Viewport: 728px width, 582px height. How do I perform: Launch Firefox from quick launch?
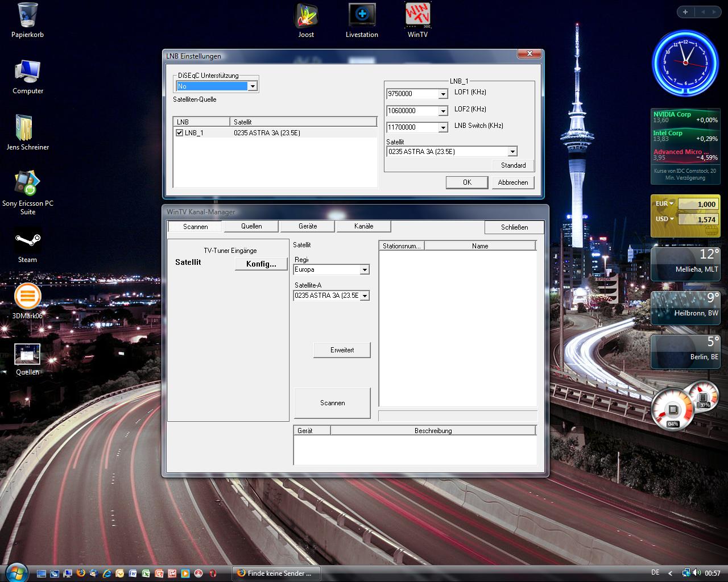[81, 573]
